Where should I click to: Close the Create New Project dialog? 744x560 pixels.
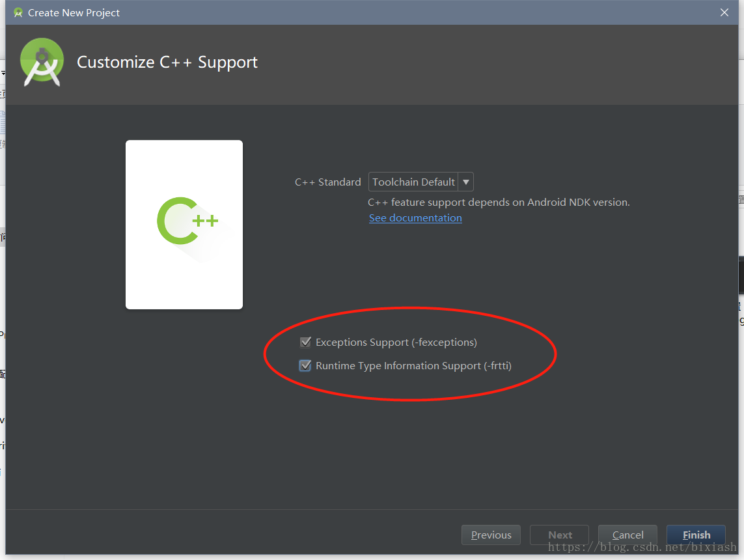click(x=724, y=12)
